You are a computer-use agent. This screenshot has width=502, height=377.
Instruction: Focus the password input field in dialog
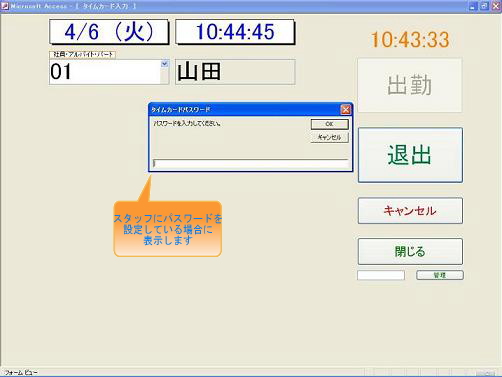[x=251, y=163]
